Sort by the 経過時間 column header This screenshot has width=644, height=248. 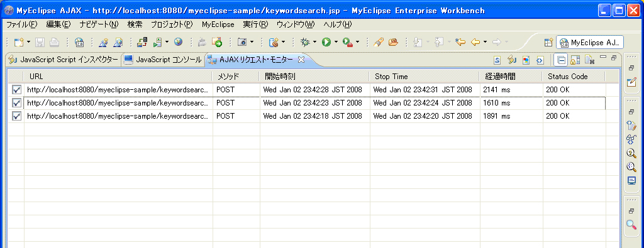coord(511,76)
